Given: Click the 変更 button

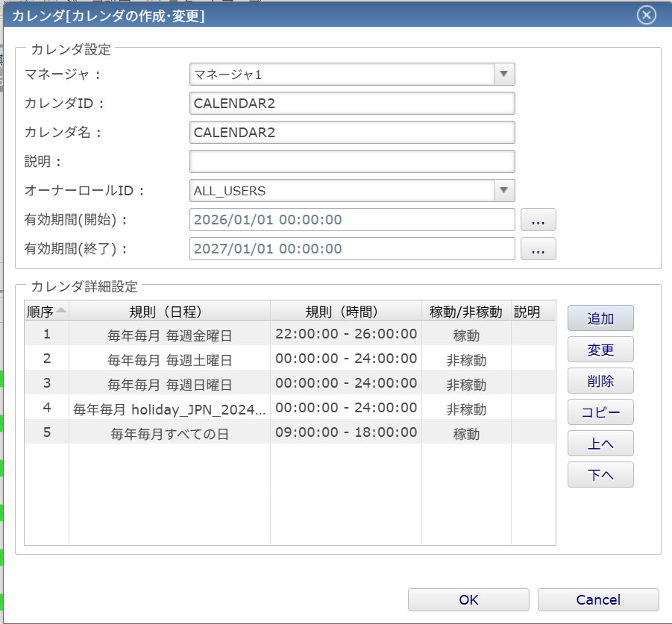Looking at the screenshot, I should pos(600,350).
